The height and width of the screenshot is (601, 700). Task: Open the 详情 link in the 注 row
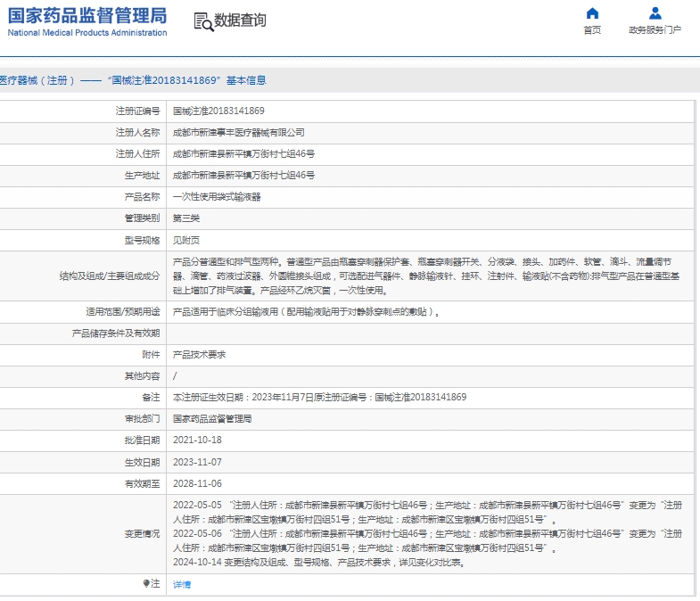182,584
